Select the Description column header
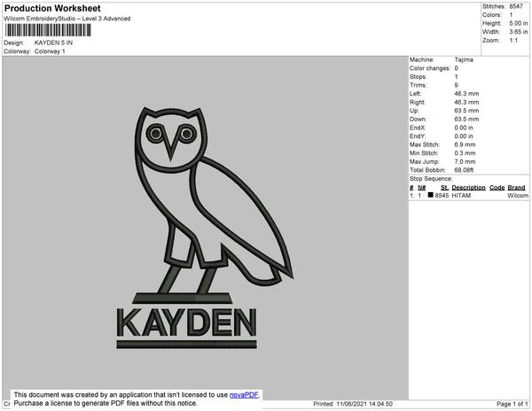The image size is (532, 411). point(468,188)
